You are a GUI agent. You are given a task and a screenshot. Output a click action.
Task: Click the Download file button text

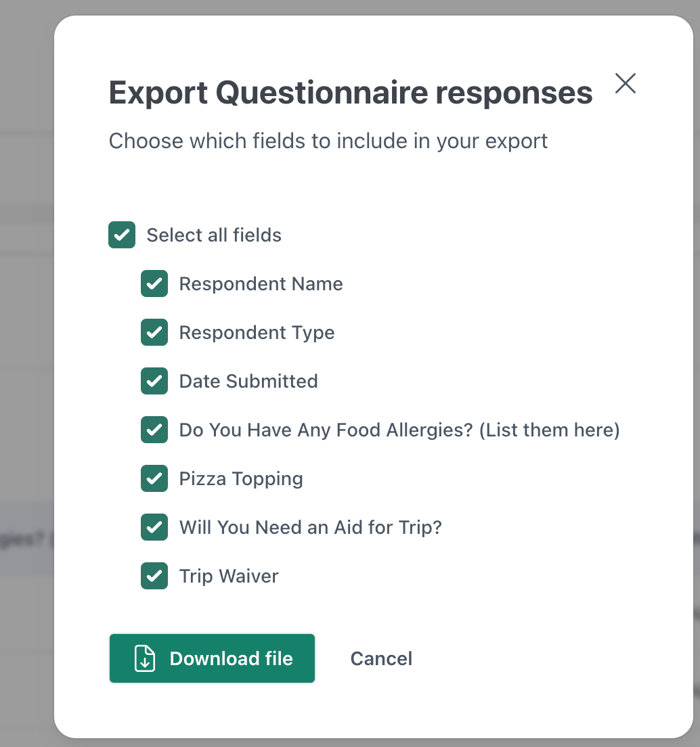[x=231, y=658]
